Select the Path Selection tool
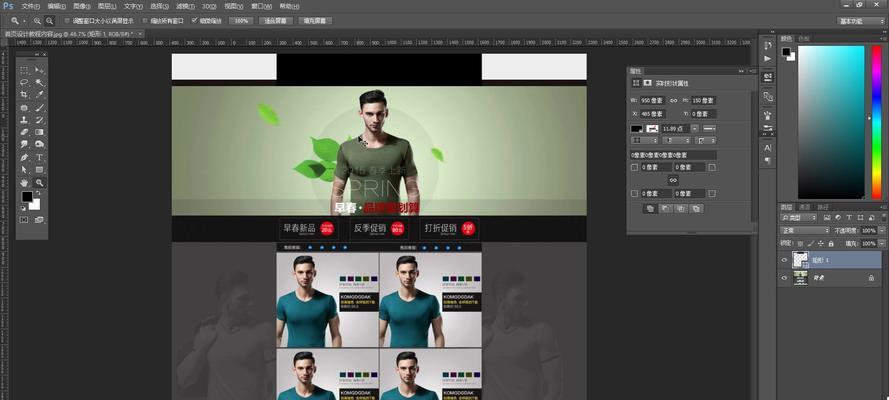The width and height of the screenshot is (889, 400). click(x=24, y=169)
